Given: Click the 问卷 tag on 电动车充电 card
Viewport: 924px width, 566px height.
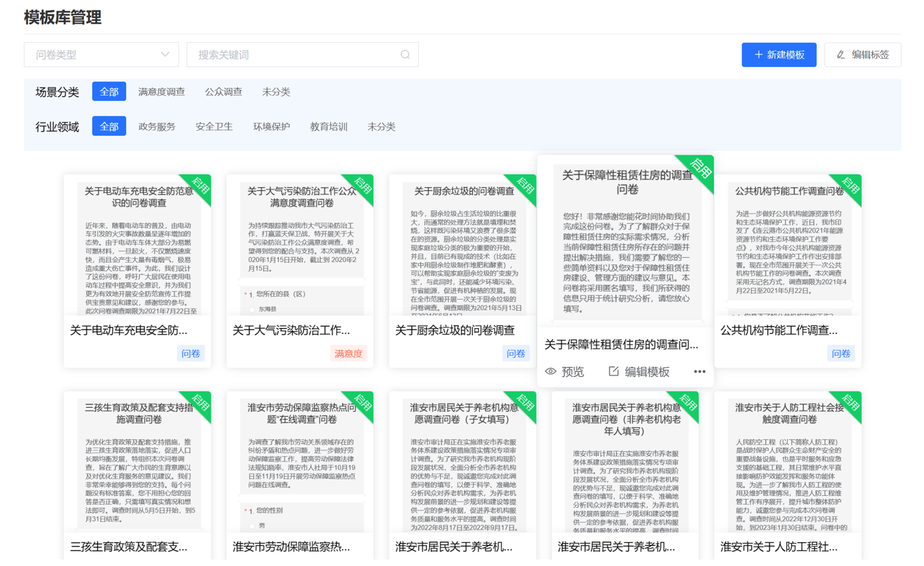Looking at the screenshot, I should click(191, 354).
